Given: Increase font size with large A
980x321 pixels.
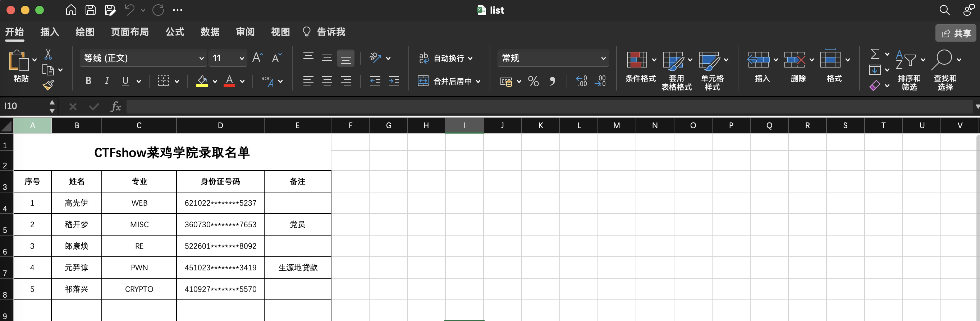Looking at the screenshot, I should [x=257, y=58].
